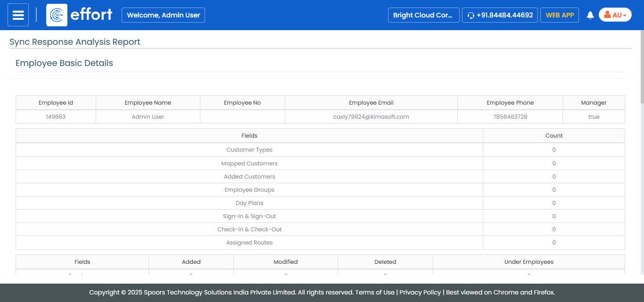Click the employee phone 7856463728 cell
Image resolution: width=644 pixels, height=302 pixels.
tap(510, 117)
